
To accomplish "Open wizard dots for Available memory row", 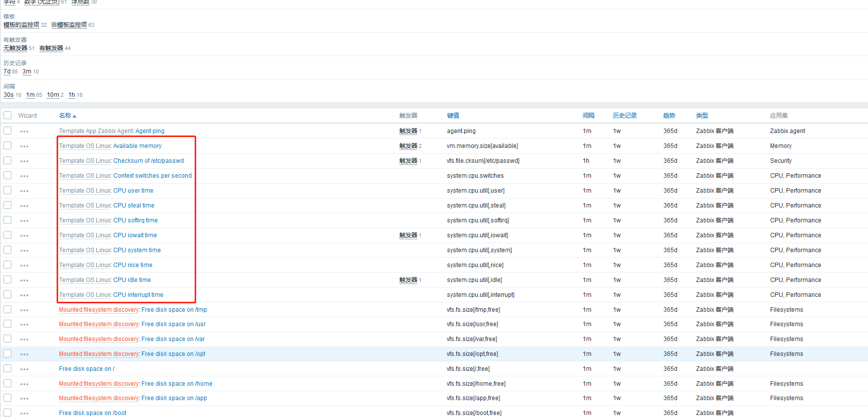I will (x=24, y=146).
